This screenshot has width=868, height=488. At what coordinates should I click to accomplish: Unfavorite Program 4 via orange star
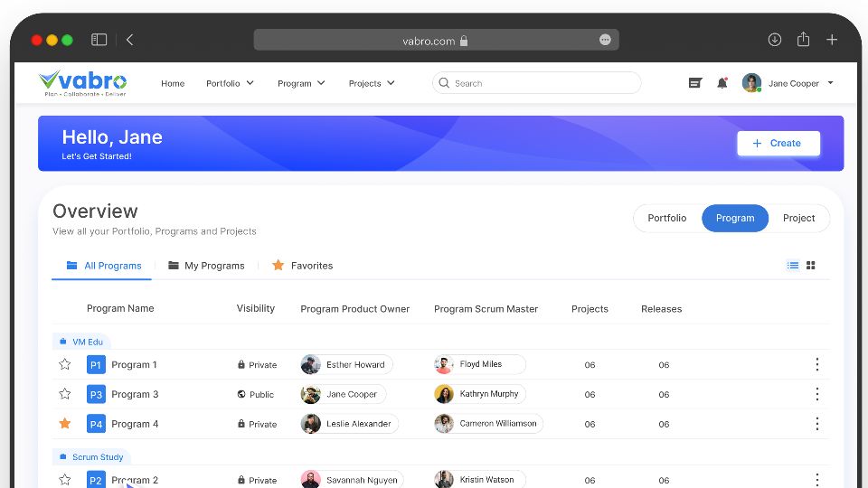[x=65, y=423]
